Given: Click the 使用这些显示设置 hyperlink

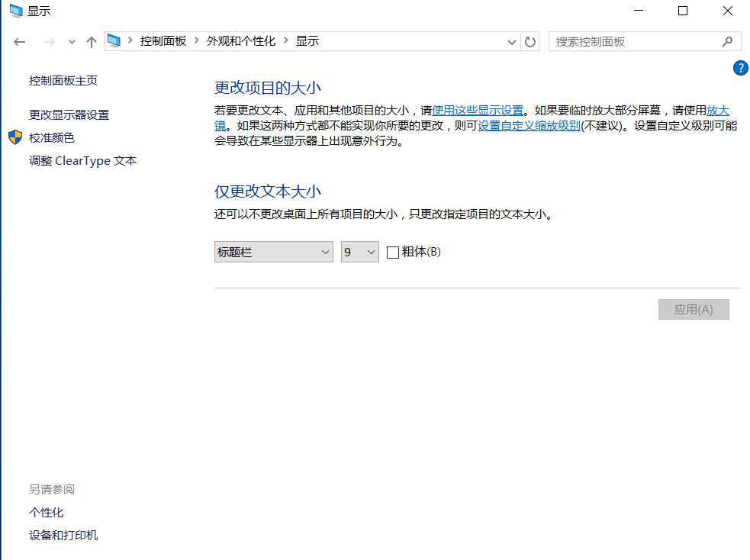Looking at the screenshot, I should [x=478, y=111].
